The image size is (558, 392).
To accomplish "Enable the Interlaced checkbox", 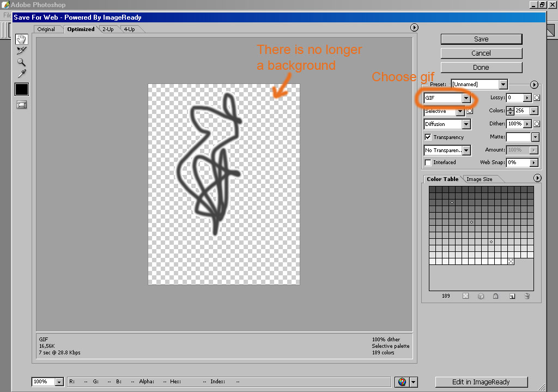I will coord(428,162).
